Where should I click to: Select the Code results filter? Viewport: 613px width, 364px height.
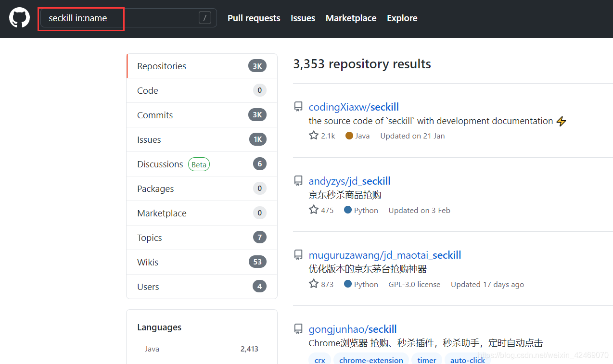pyautogui.click(x=202, y=90)
